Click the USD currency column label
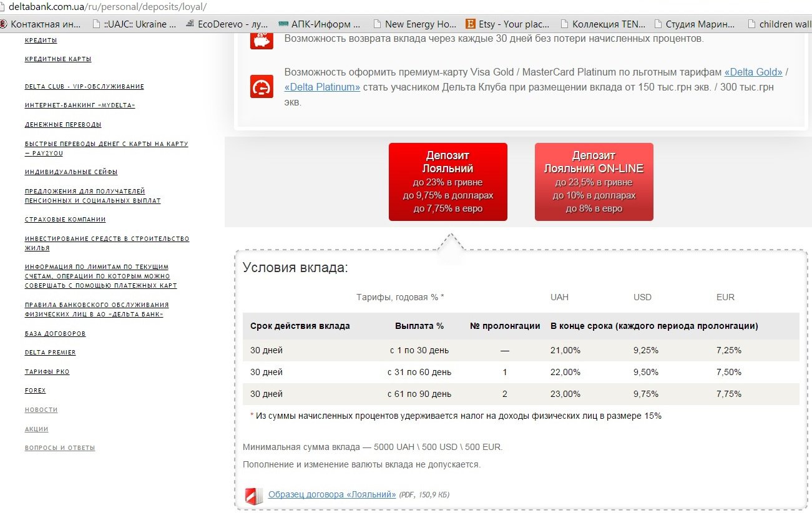Image resolution: width=812 pixels, height=513 pixels. coord(642,297)
